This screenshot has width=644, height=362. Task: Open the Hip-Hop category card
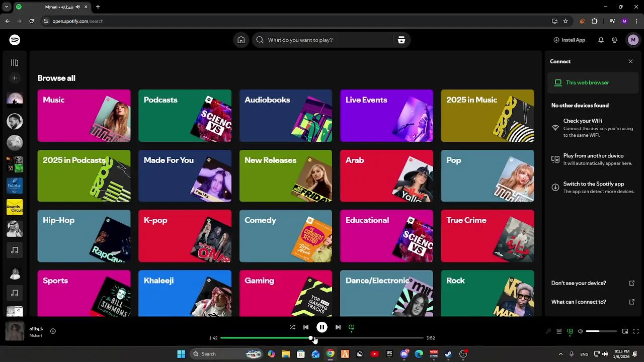click(x=84, y=236)
